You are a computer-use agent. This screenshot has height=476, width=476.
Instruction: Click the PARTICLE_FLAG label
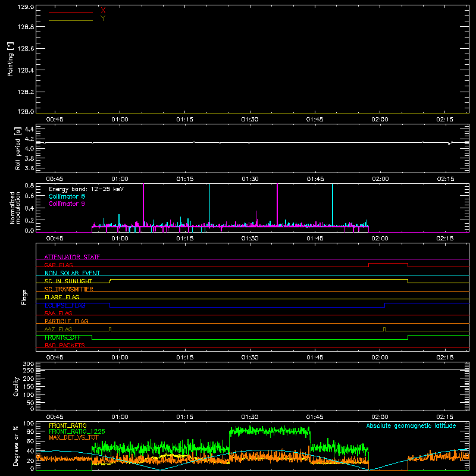[x=67, y=321]
